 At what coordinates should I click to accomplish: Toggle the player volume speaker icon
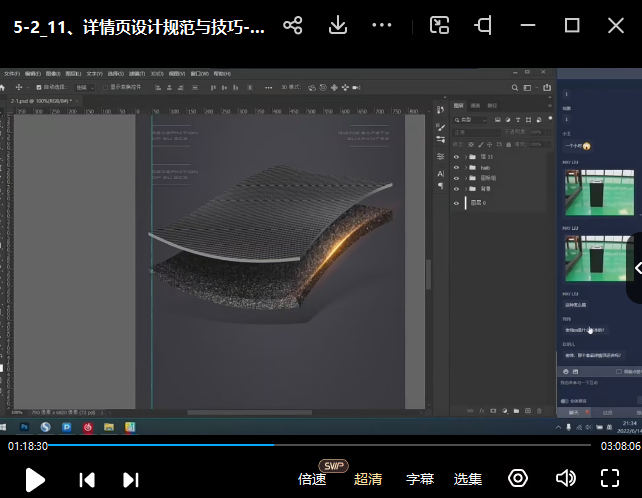(566, 478)
